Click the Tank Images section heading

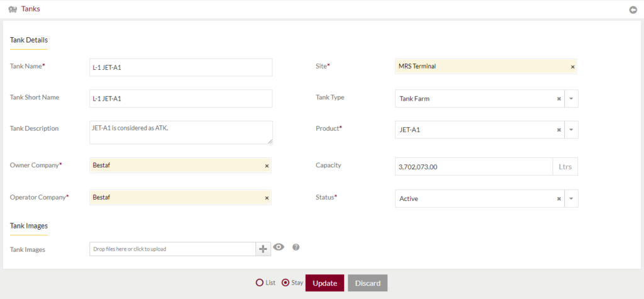coord(29,226)
